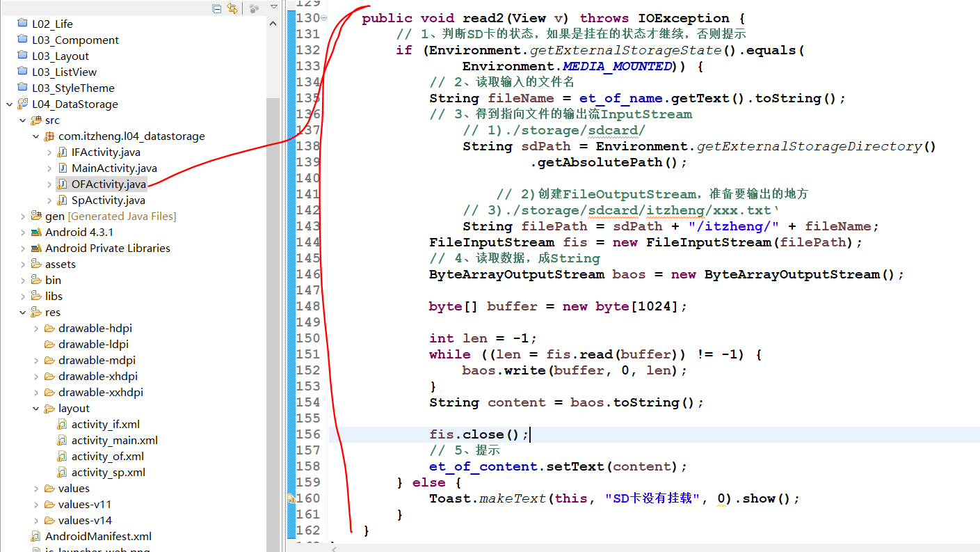This screenshot has height=552, width=980.
Task: Click the L04_DataStorage Android project icon
Action: [23, 104]
